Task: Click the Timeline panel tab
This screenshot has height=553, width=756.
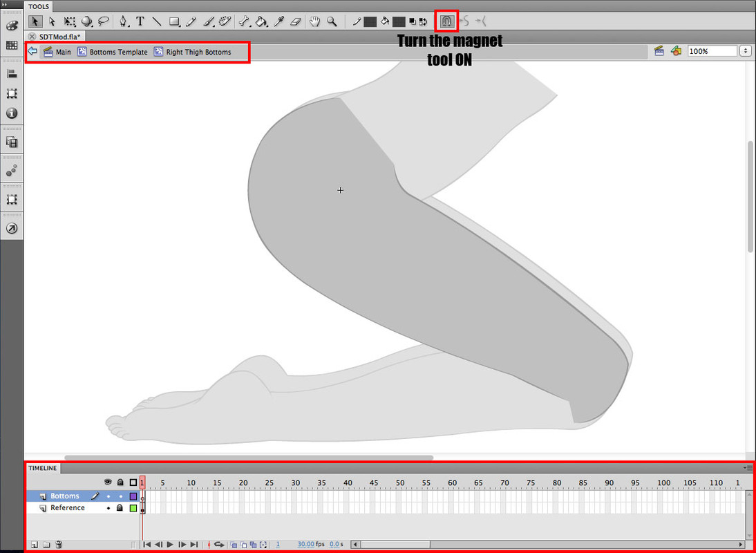Action: tap(43, 468)
